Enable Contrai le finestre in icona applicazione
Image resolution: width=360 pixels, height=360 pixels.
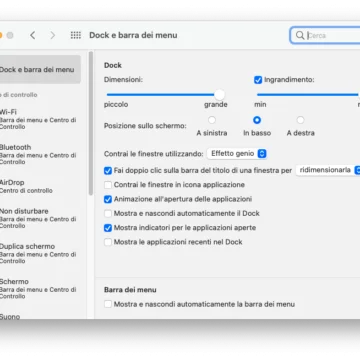point(108,185)
